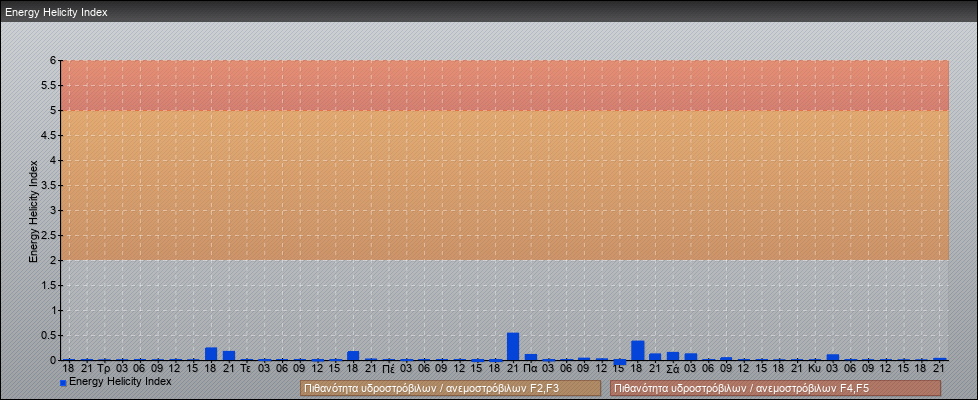Click the Πέ day label on x-axis
The image size is (978, 400).
point(388,369)
